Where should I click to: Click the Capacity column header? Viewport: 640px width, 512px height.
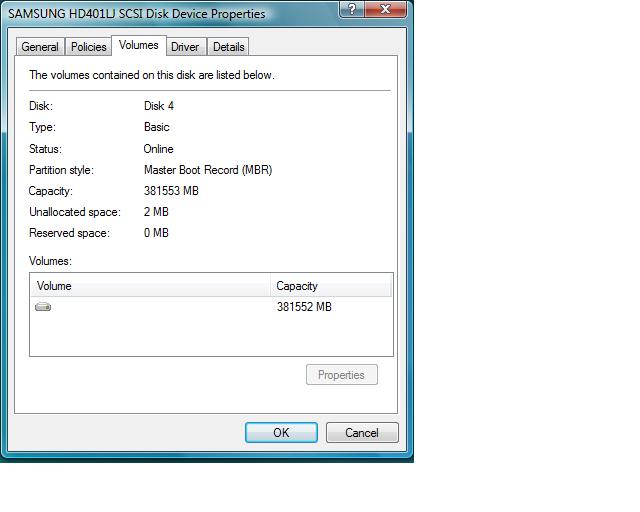coord(331,285)
